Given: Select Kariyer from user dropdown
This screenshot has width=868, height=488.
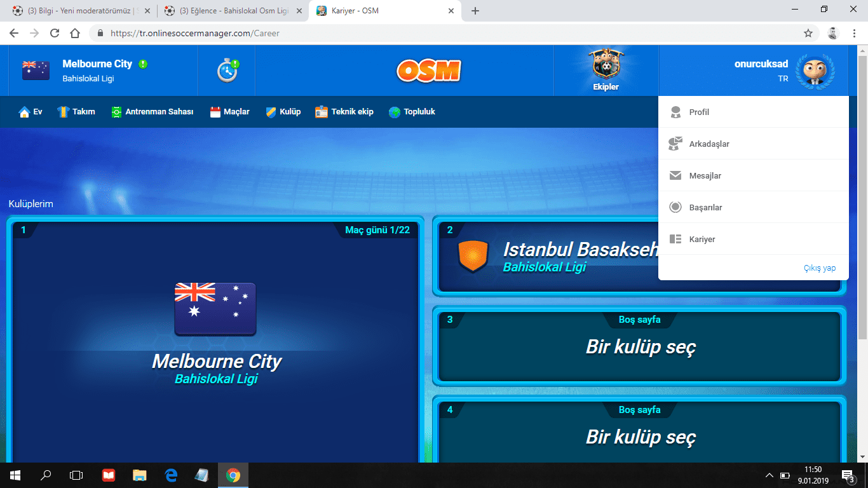Looking at the screenshot, I should pyautogui.click(x=754, y=239).
